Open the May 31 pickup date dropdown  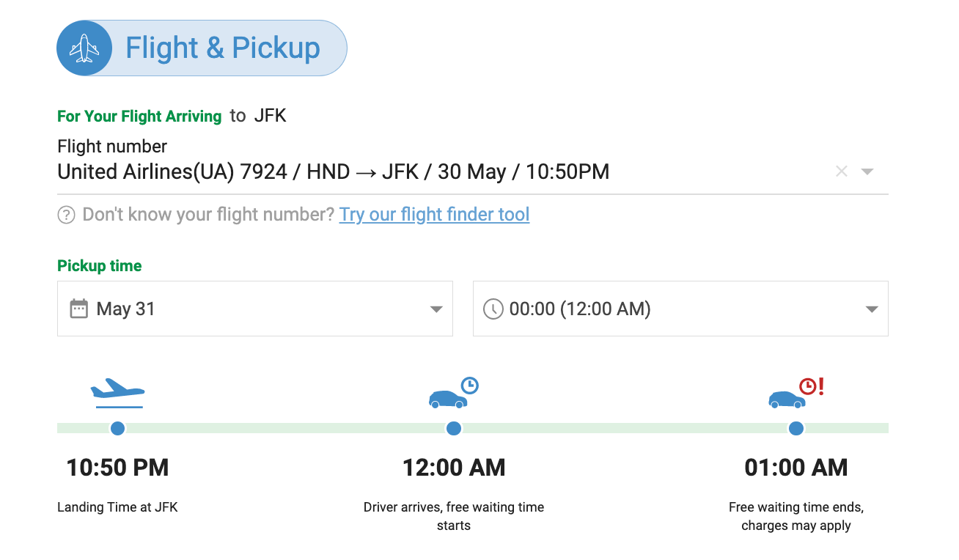tap(255, 309)
